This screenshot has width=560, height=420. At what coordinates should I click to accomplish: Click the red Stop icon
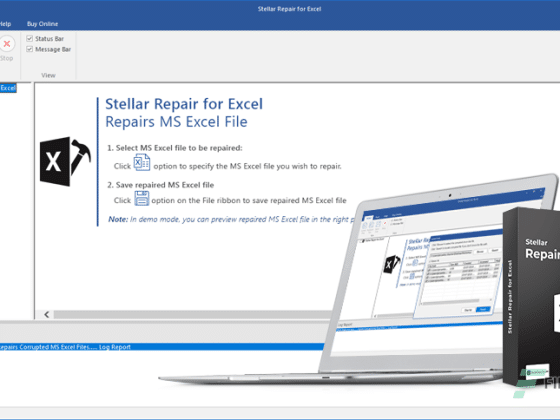point(6,44)
